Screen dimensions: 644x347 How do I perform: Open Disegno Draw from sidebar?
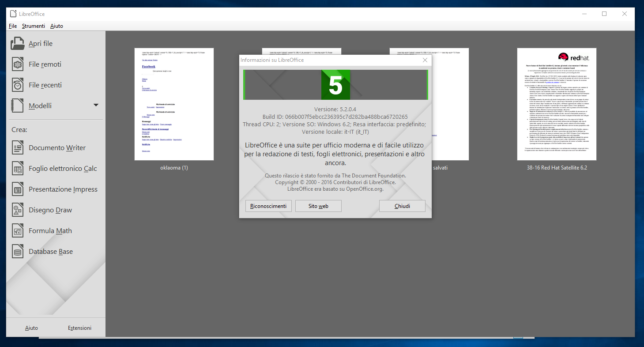click(x=50, y=210)
